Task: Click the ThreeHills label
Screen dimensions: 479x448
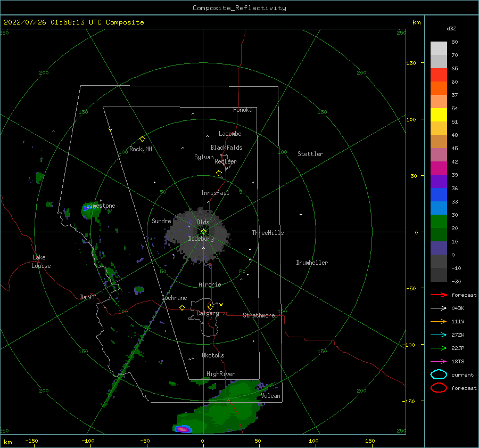Action: point(268,233)
